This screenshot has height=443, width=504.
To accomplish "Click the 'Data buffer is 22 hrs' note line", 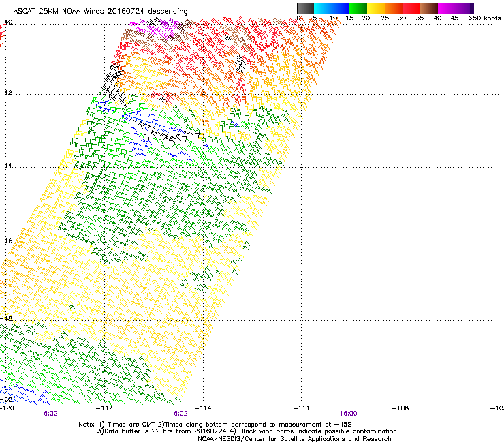I will (247, 431).
